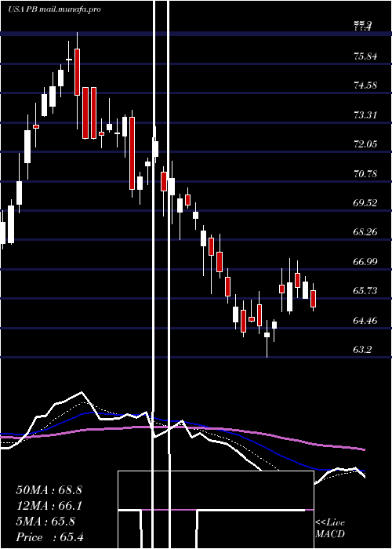Select the 69.52 price axis label
392x549 pixels.
click(x=365, y=202)
